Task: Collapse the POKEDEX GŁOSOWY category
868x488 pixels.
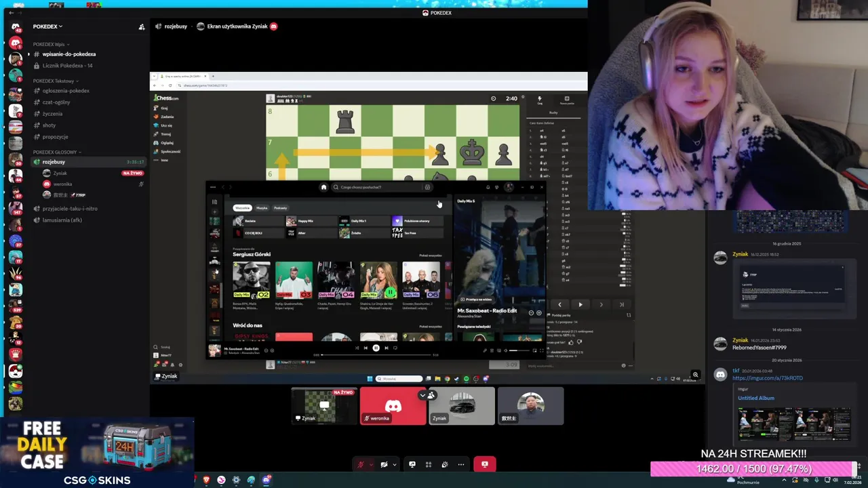Action: pos(57,152)
